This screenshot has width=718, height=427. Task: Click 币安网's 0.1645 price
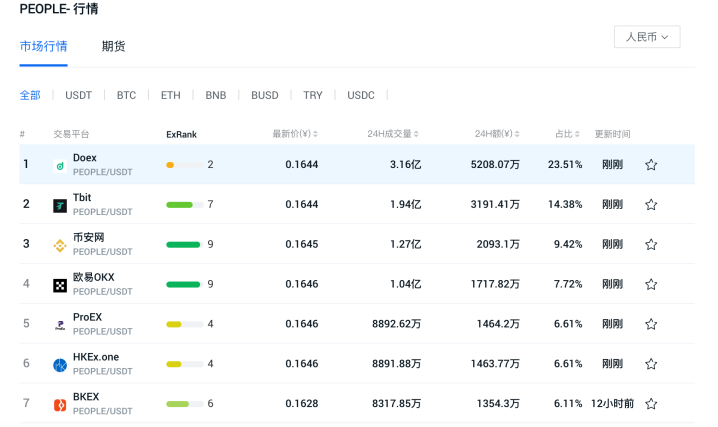(302, 244)
